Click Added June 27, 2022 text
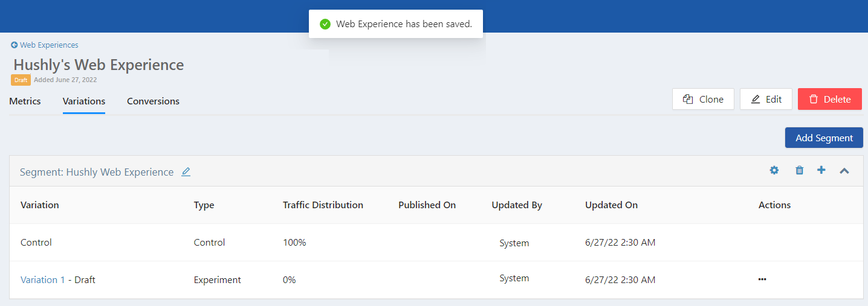Image resolution: width=868 pixels, height=306 pixels. coord(65,80)
